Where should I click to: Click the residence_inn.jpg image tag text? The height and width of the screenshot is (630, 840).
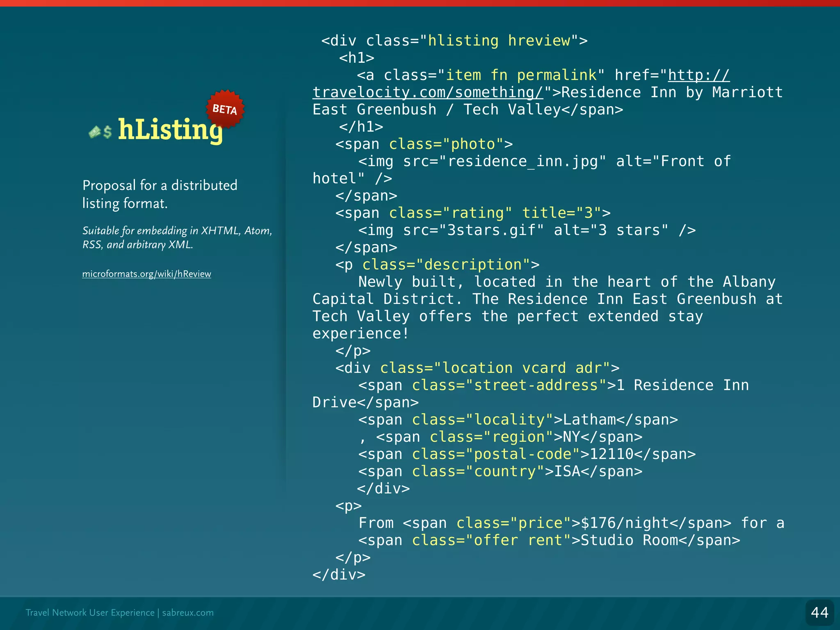[522, 169]
